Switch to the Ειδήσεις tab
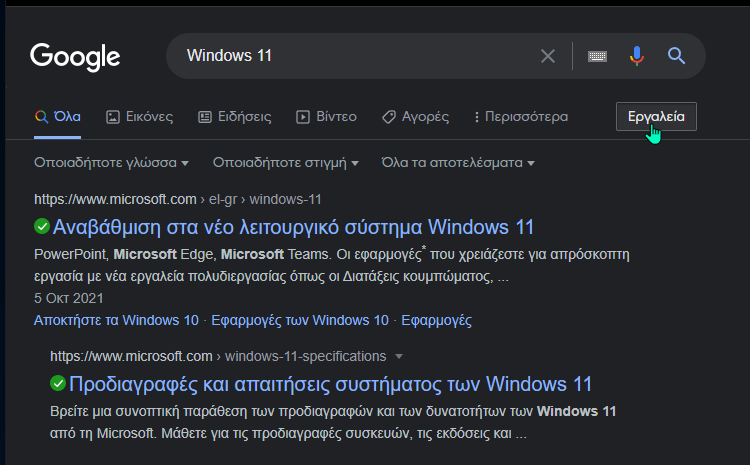 (234, 117)
